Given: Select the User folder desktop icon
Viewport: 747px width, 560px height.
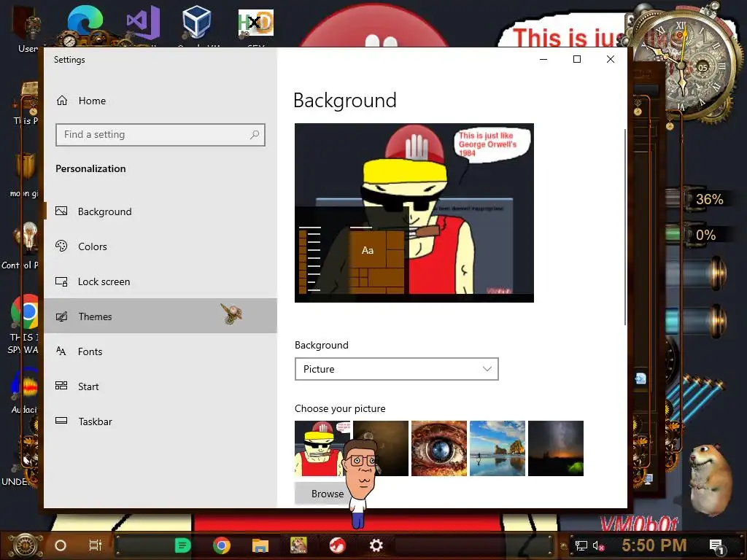Looking at the screenshot, I should pyautogui.click(x=28, y=28).
